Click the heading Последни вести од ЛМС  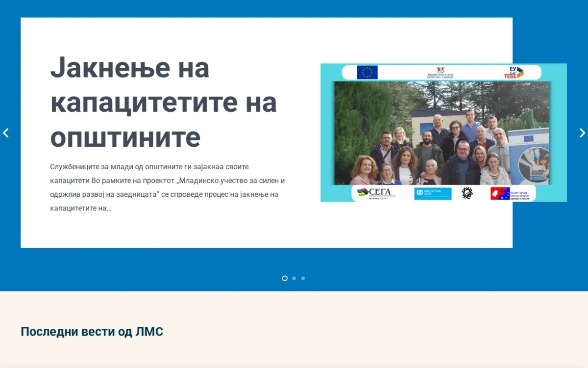click(x=92, y=332)
